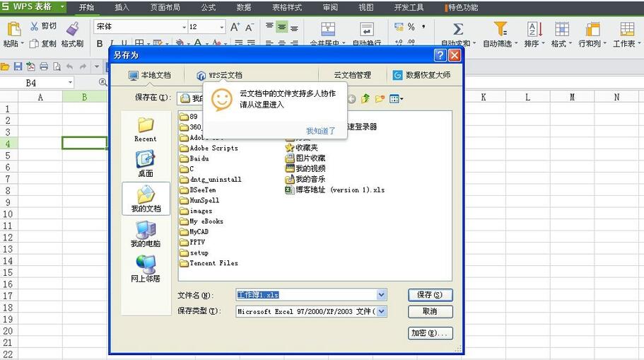The width and height of the screenshot is (644, 360).
Task: Click the Save floppy-disk quick-access icon
Action: click(18, 66)
